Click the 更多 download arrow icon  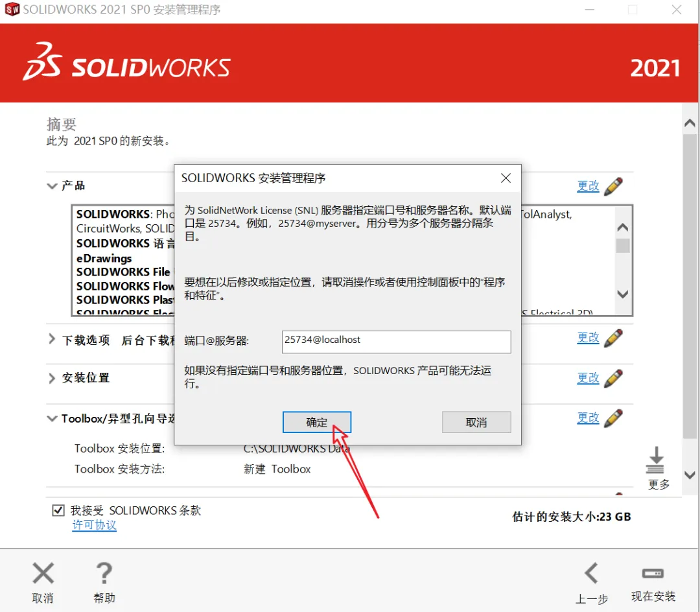[655, 460]
